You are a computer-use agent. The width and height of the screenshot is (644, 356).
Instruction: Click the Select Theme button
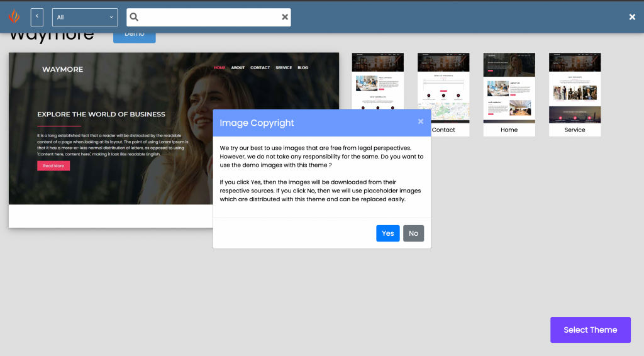click(590, 330)
